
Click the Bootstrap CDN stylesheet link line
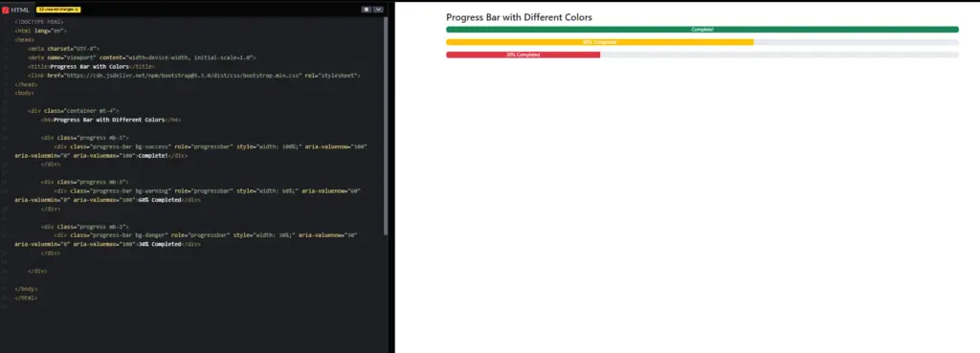[x=193, y=75]
